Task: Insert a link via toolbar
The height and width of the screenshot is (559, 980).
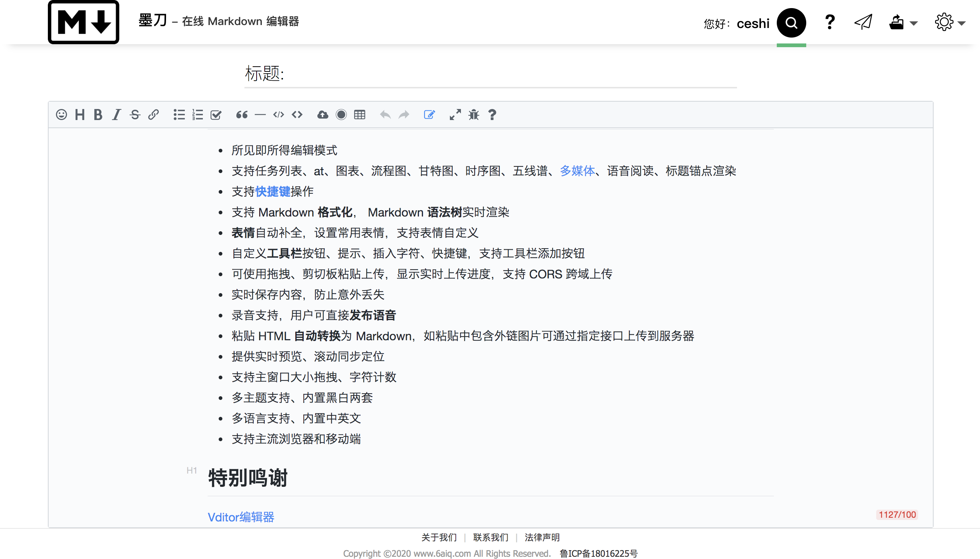Action: [x=154, y=115]
